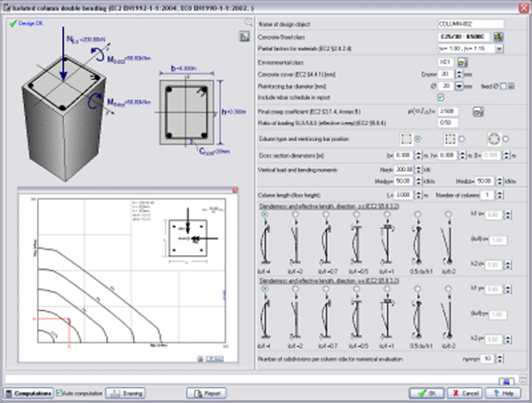Open the creep coefficient calculator icon

pos(478,111)
